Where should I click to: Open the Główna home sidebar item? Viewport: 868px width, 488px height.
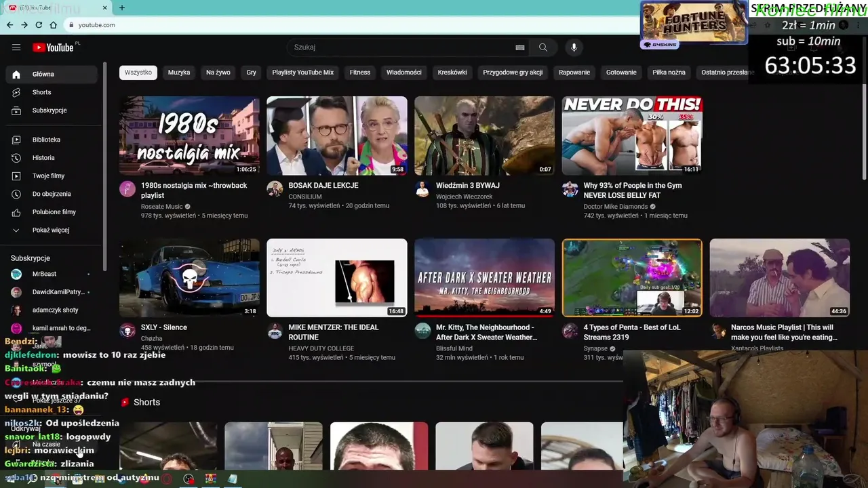pos(52,74)
